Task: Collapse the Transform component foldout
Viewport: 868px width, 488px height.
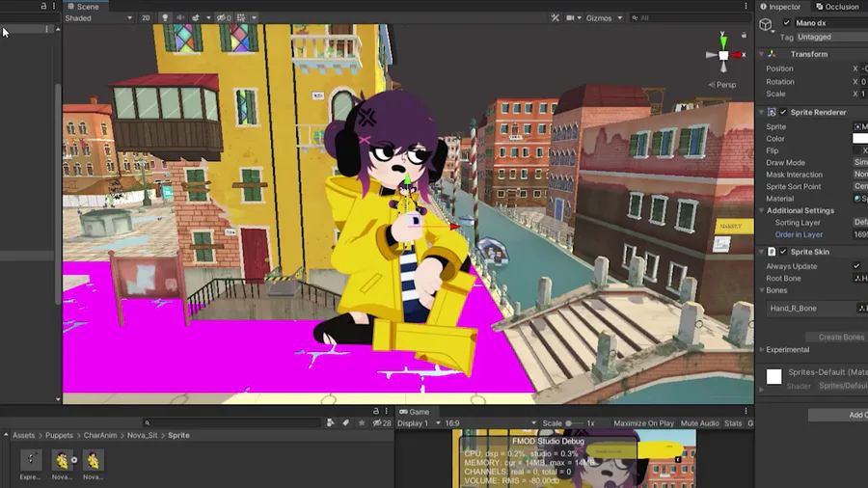Action: [761, 54]
